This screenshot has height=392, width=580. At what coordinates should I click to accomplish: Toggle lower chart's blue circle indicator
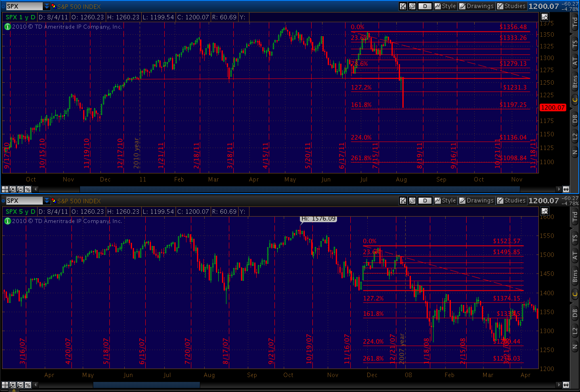[3, 200]
